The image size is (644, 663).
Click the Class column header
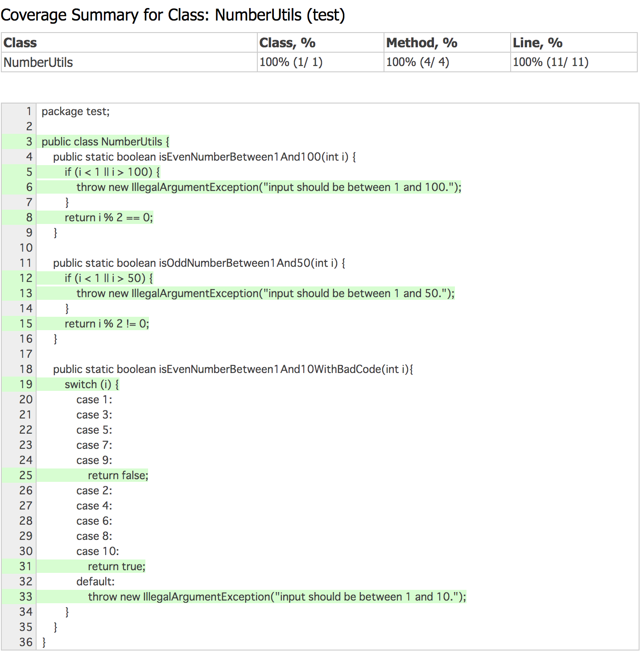coord(21,43)
